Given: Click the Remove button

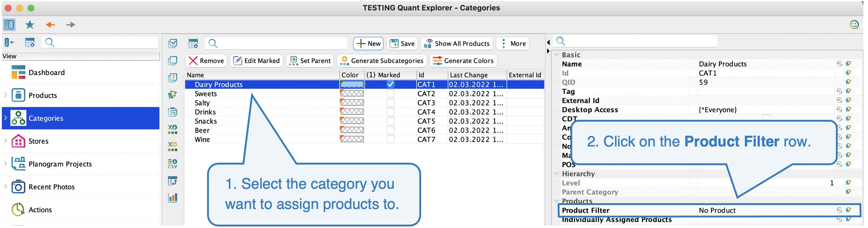Looking at the screenshot, I should (x=206, y=61).
